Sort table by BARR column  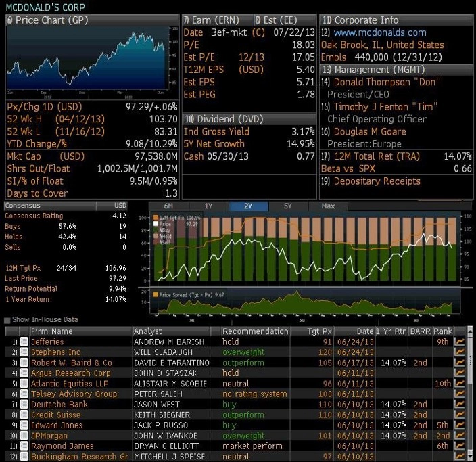point(420,331)
